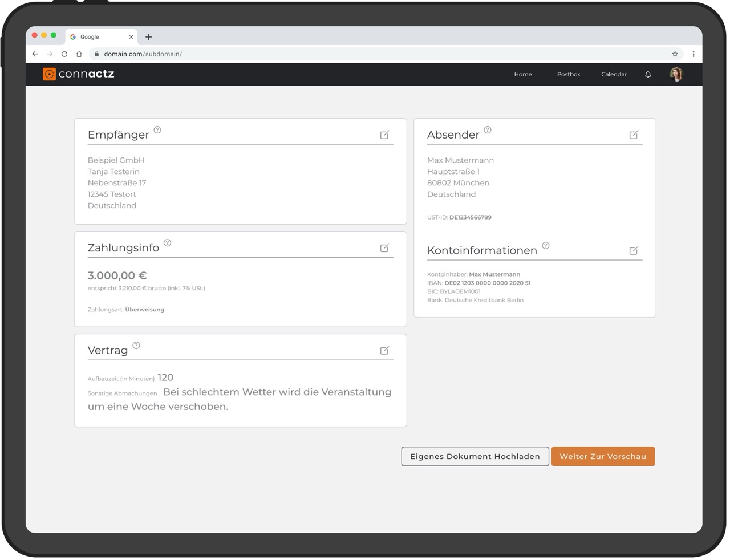Switch to the Calendar section
Image resolution: width=730 pixels, height=560 pixels.
tap(614, 74)
